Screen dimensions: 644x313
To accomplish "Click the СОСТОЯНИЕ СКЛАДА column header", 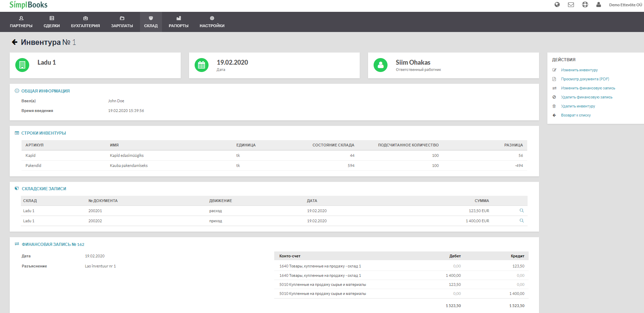I will click(333, 145).
